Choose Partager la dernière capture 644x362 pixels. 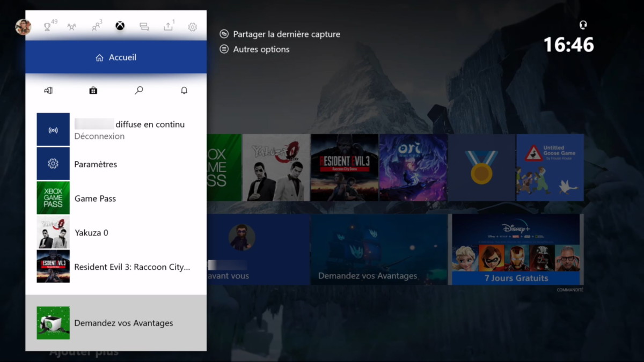(x=280, y=34)
